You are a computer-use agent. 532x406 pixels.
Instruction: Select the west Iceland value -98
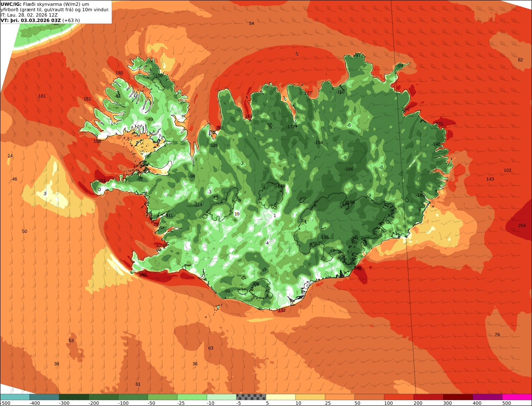192,176
